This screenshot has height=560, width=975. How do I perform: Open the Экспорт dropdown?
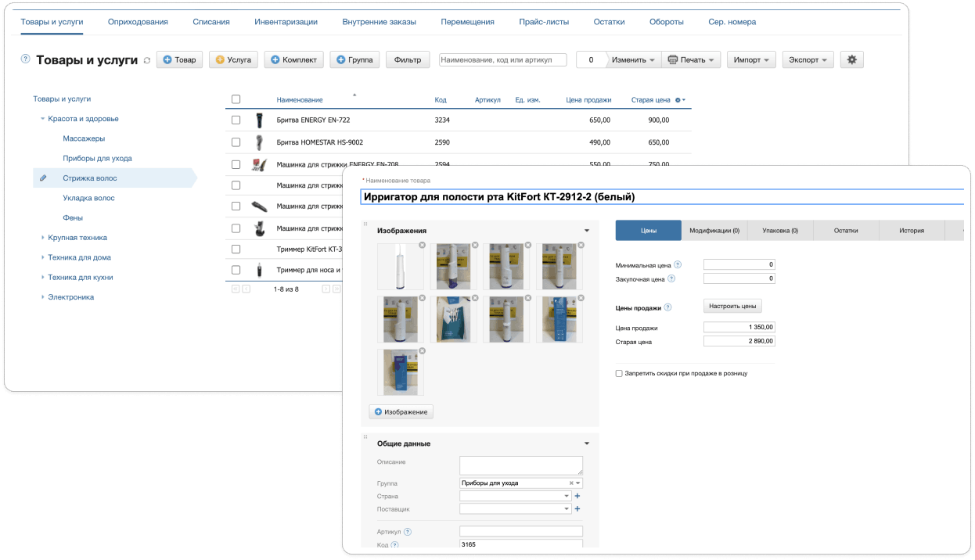808,59
